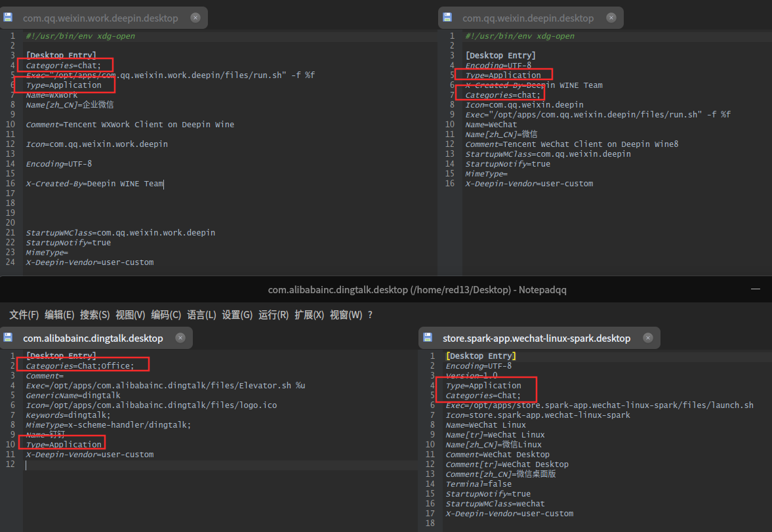The height and width of the screenshot is (532, 772).
Task: Close the com.qq.weixin.work.deepin.desktop tab
Action: tap(195, 18)
